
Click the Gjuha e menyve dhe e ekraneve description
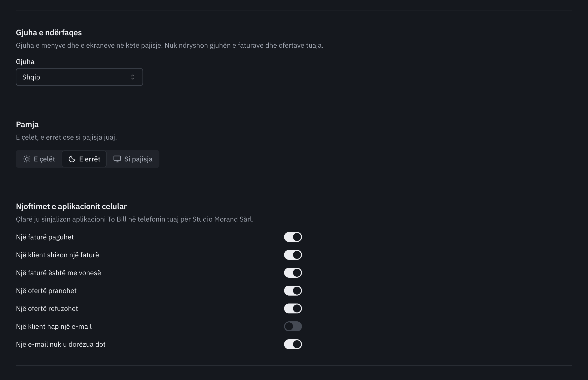[170, 45]
